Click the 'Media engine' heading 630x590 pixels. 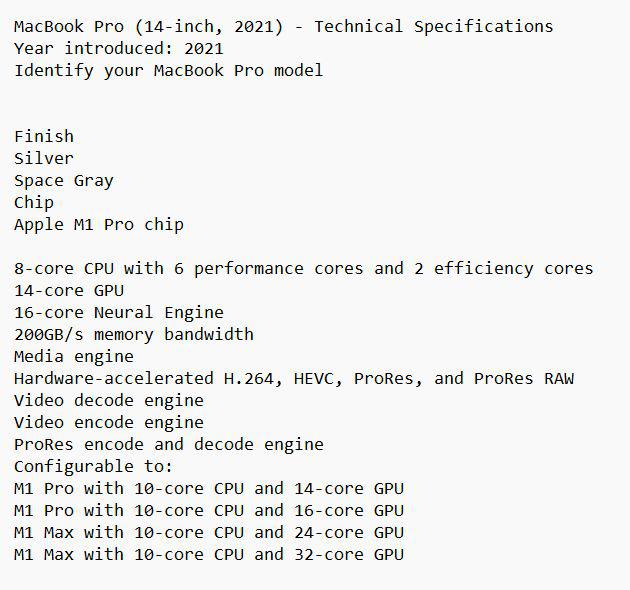[x=74, y=357]
